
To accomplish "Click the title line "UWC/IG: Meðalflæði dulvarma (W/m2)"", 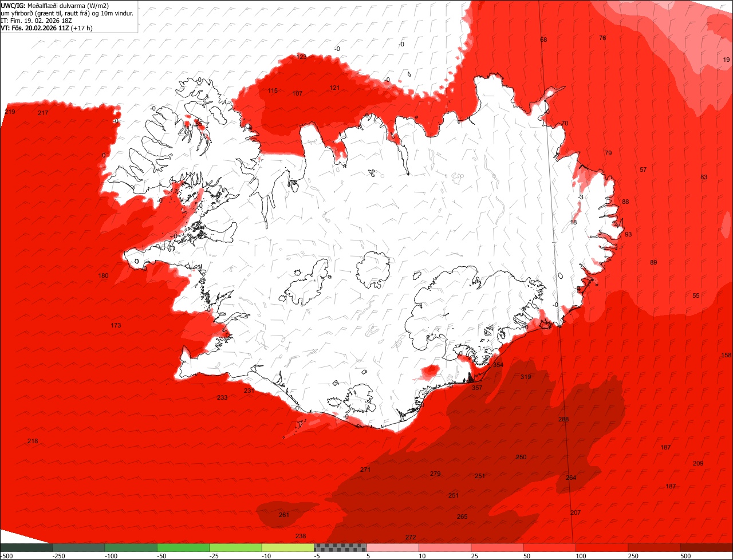I will tap(55, 6).
